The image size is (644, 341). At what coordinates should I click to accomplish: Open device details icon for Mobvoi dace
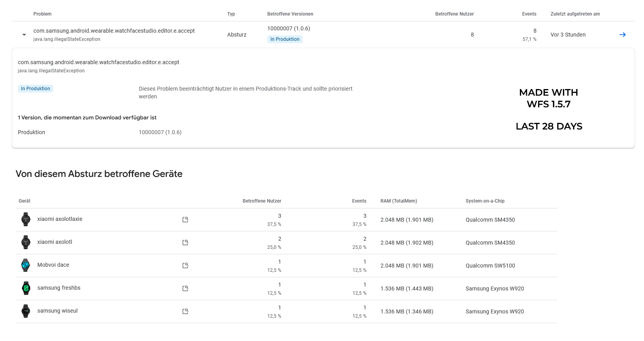(185, 266)
